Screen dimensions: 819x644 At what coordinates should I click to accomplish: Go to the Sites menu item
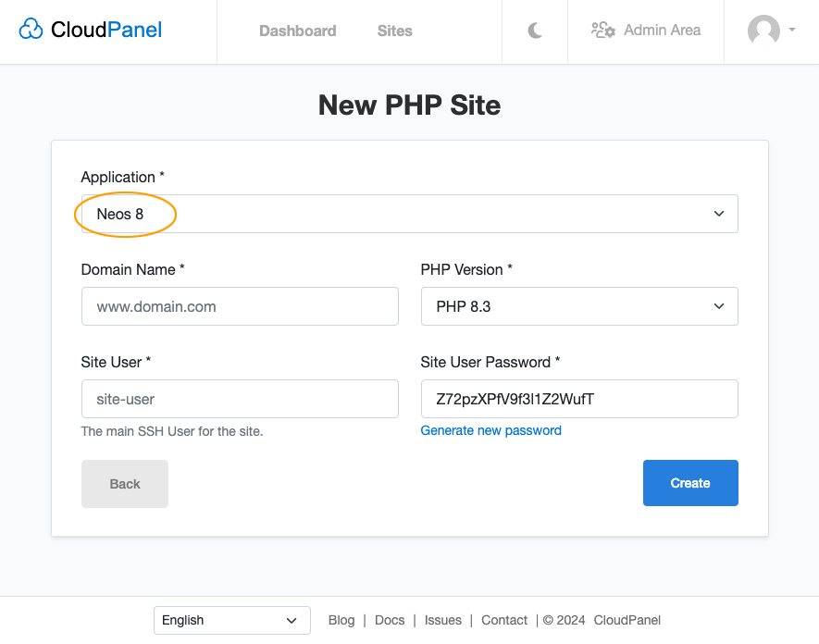394,31
